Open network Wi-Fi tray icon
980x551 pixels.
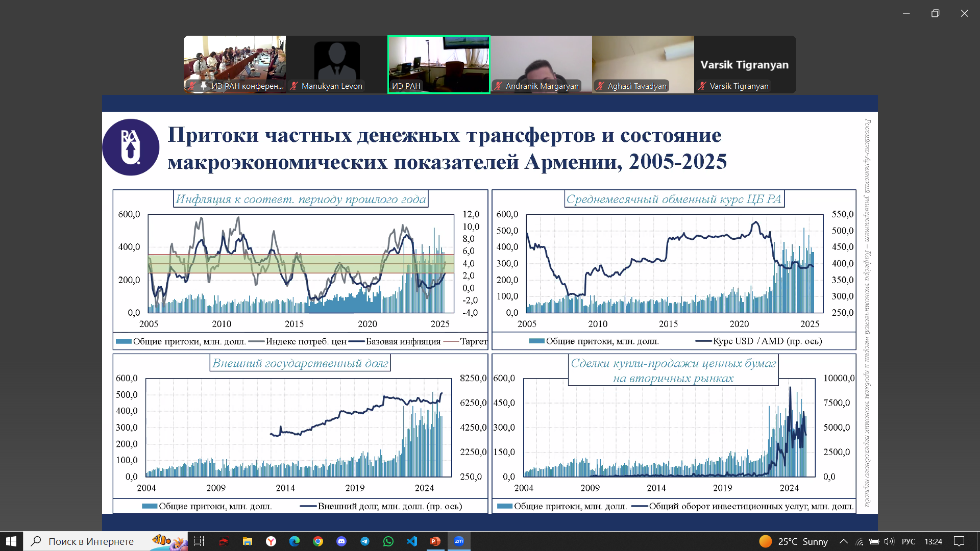860,541
